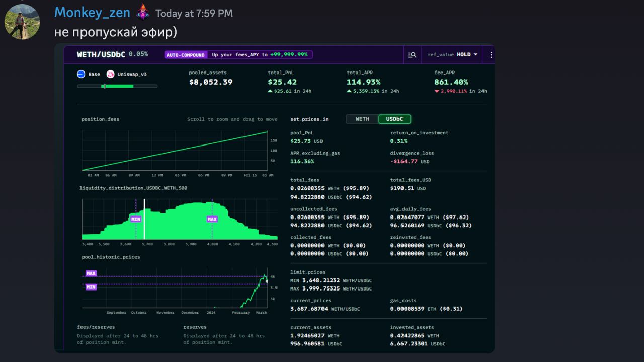Click the current_assets 1.92465027 WETH value
The height and width of the screenshot is (362, 644).
click(314, 336)
